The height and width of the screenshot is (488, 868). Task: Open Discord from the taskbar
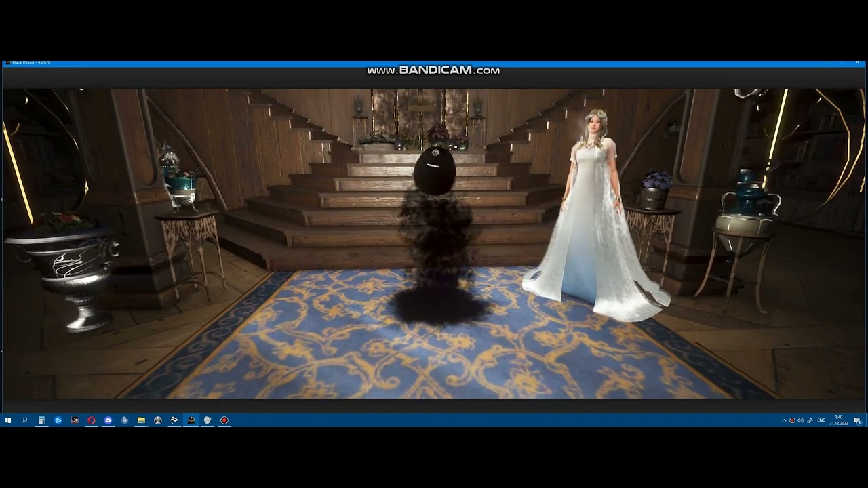108,420
